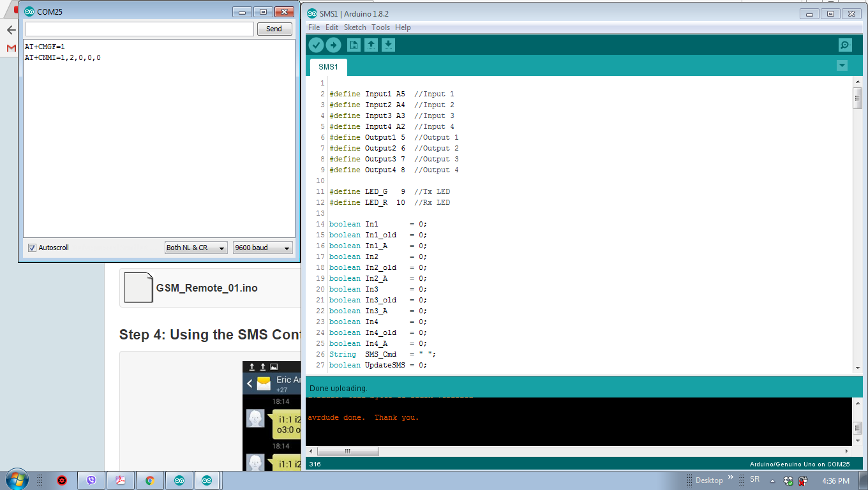Open Google Chrome from the taskbar
Screen dimensions: 868x490
pyautogui.click(x=149, y=480)
